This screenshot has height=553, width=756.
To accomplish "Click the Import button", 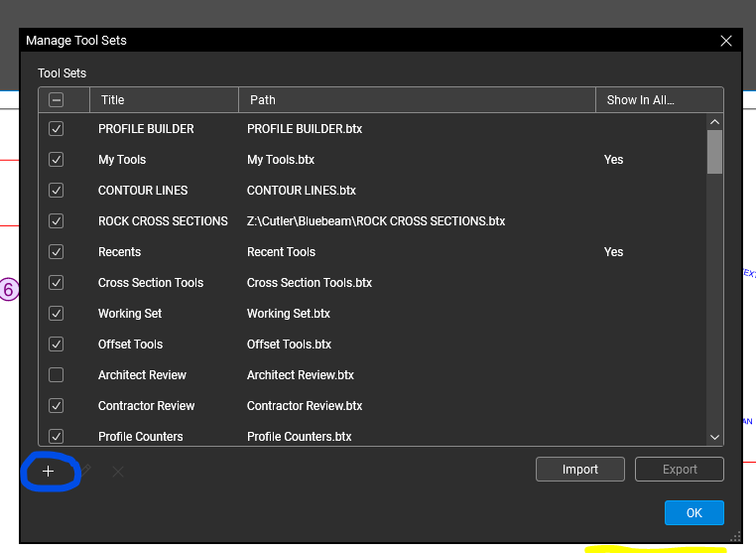I will pos(580,469).
